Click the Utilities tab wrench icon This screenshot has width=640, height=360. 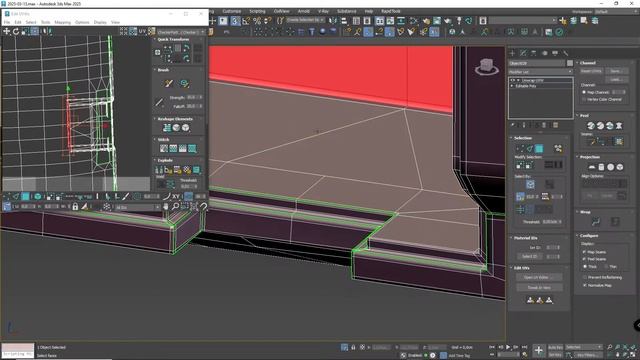point(565,53)
